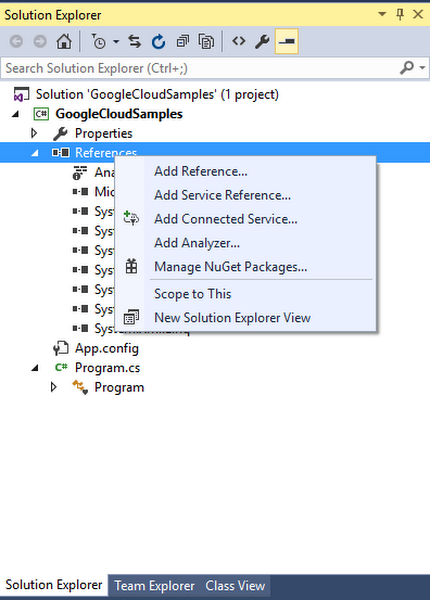Collapse the GoogleCloudSamples project node
The image size is (430, 600).
(15, 114)
